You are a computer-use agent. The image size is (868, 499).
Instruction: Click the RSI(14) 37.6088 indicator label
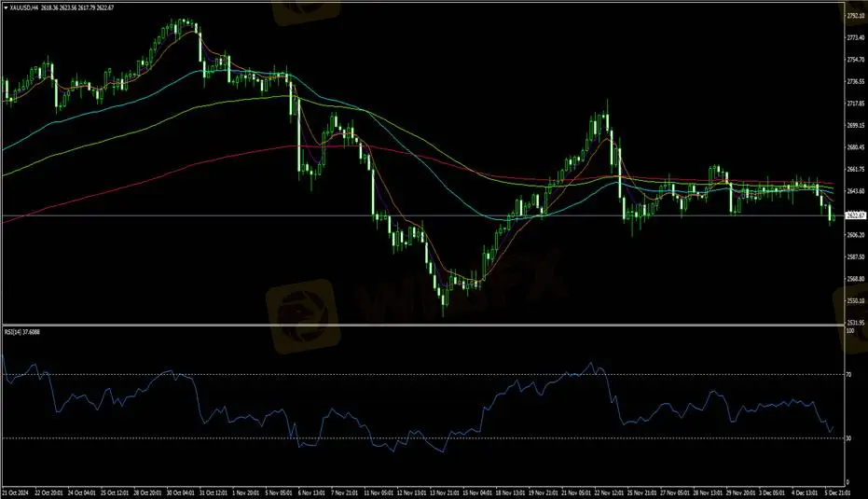tap(22, 332)
